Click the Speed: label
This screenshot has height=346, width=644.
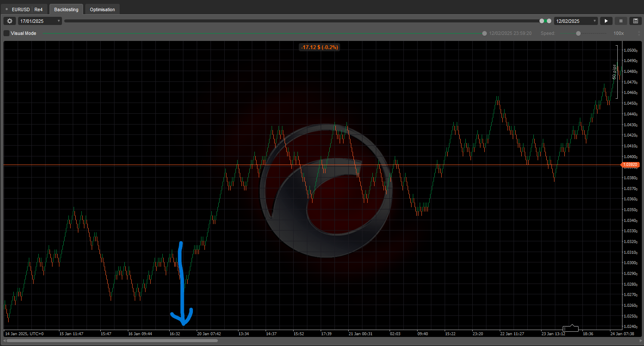point(548,33)
